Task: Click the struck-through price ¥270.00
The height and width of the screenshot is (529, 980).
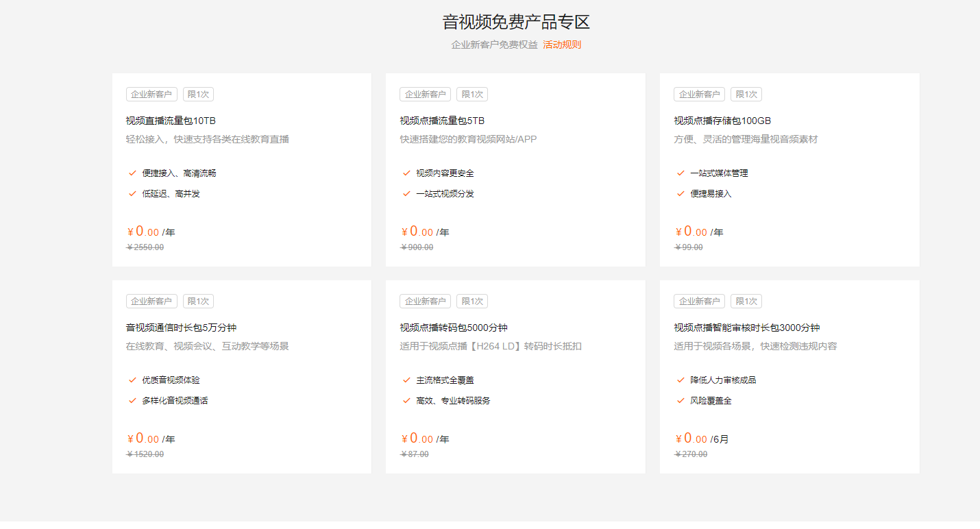Action: click(691, 454)
